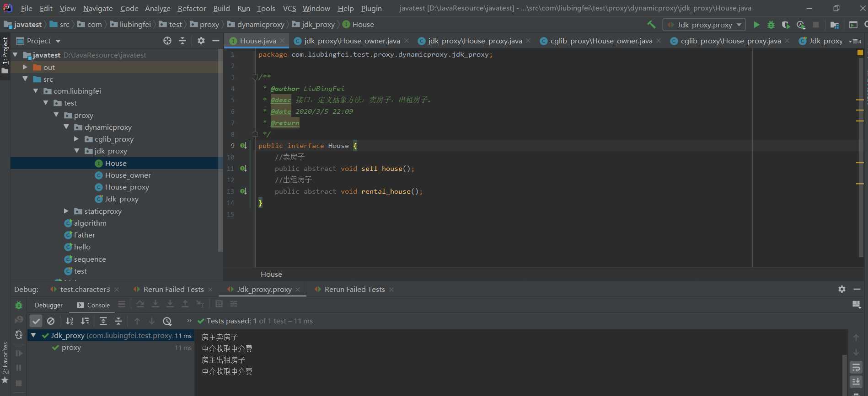The height and width of the screenshot is (396, 868).
Task: Expand all test results icon
Action: [x=103, y=321]
